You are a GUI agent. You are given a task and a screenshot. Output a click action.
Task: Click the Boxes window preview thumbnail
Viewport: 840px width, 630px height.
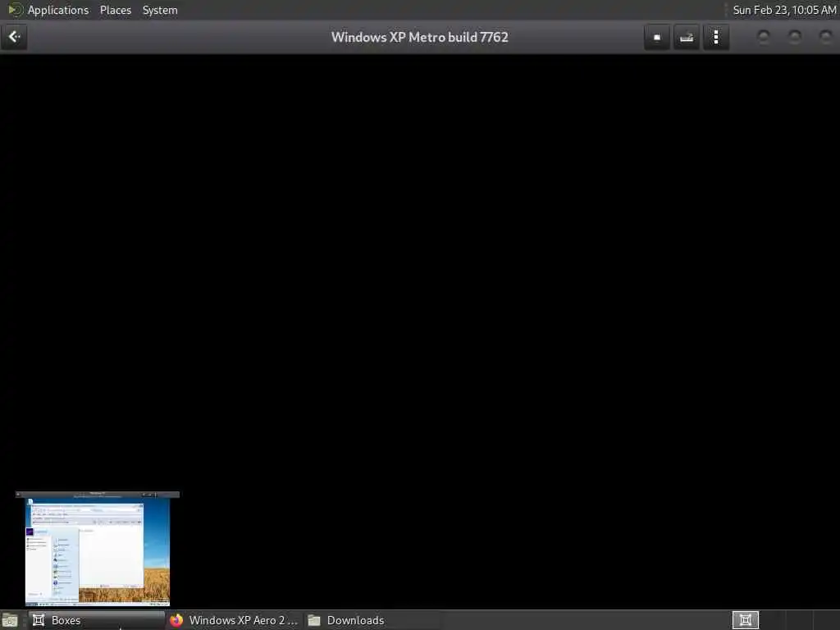tap(98, 549)
